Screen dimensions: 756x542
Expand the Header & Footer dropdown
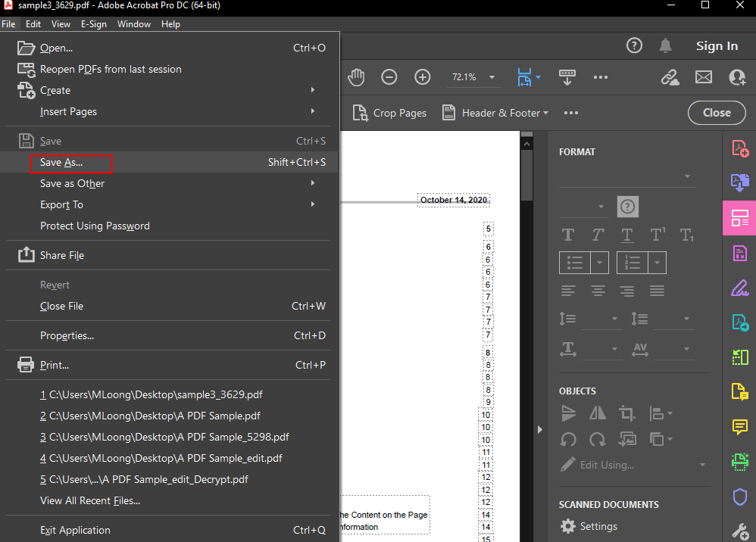click(x=545, y=114)
